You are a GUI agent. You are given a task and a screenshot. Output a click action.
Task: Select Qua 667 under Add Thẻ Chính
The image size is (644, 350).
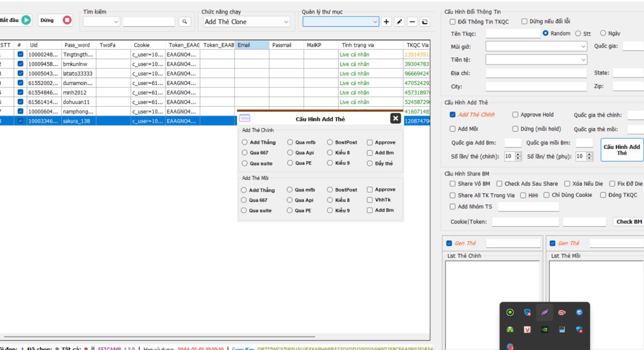tap(245, 152)
